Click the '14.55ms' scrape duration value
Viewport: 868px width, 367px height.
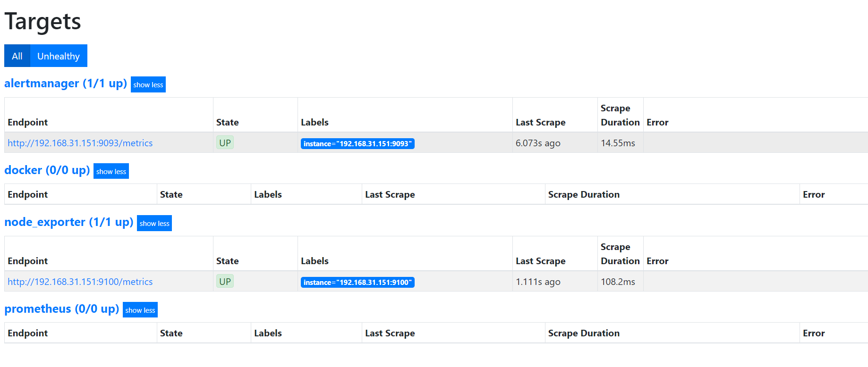[618, 143]
